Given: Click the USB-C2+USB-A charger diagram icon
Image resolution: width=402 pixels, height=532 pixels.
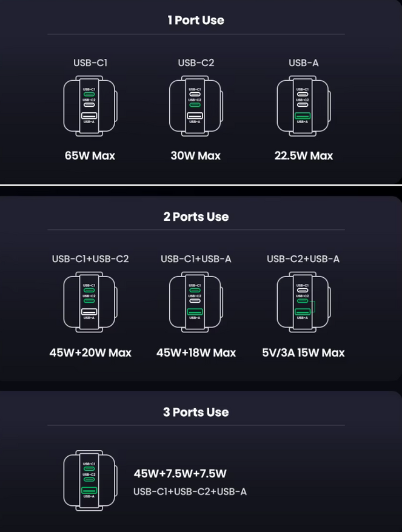Looking at the screenshot, I should [303, 302].
